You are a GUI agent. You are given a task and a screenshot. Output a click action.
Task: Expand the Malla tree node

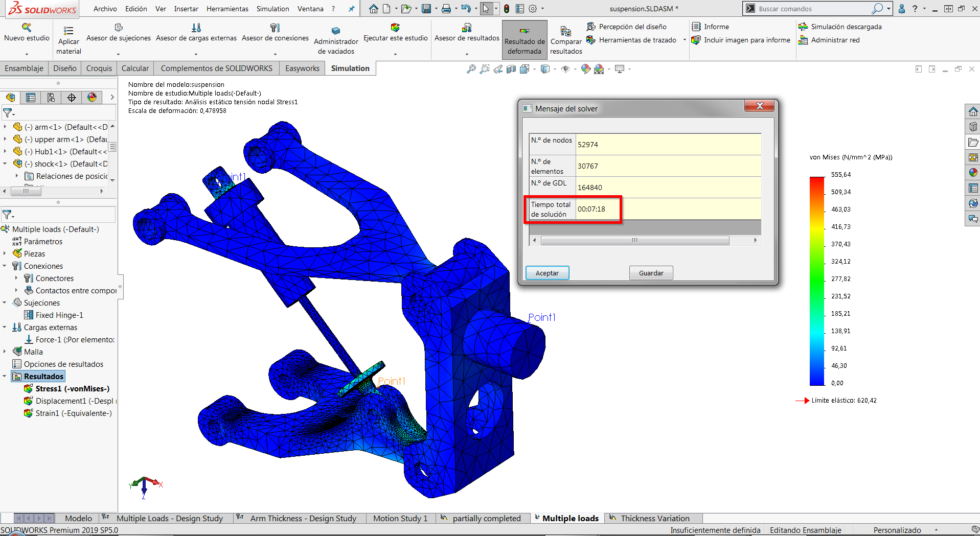point(5,352)
